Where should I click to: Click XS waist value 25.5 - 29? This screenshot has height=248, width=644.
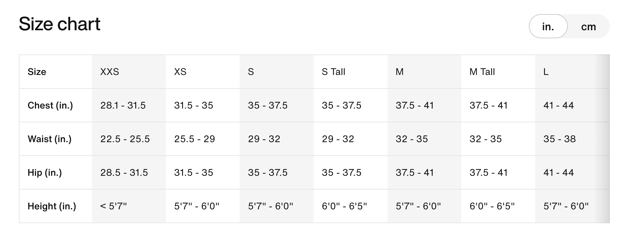point(194,139)
